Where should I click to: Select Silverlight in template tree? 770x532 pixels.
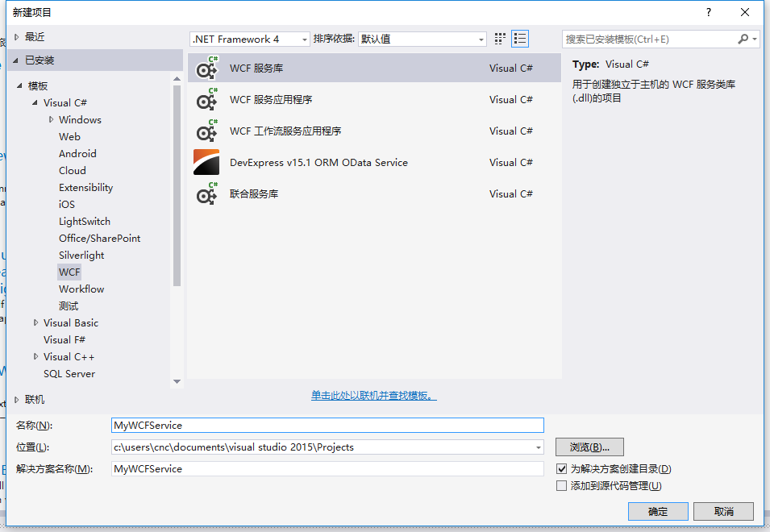[81, 256]
